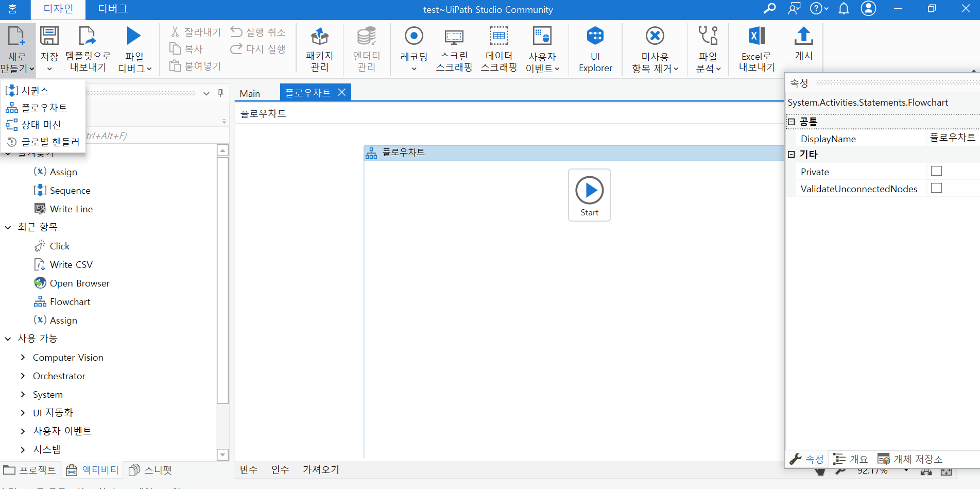Click Excel로 내보내기 (Export to Excel)
This screenshot has width=980, height=489.
click(x=757, y=50)
